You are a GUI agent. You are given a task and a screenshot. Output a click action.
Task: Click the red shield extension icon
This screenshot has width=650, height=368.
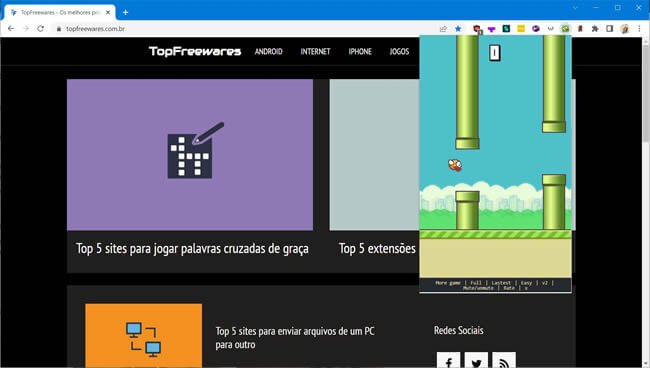coord(477,29)
